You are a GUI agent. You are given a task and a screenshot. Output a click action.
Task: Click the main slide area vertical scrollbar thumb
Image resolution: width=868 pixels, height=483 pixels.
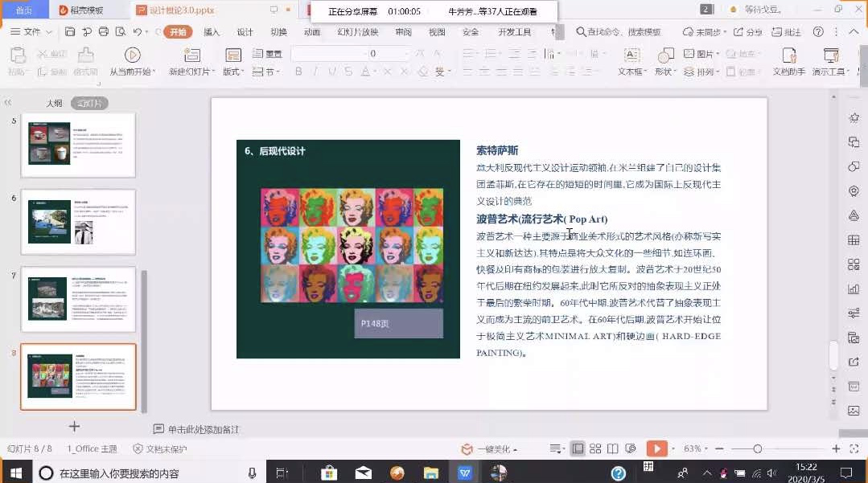[x=833, y=355]
